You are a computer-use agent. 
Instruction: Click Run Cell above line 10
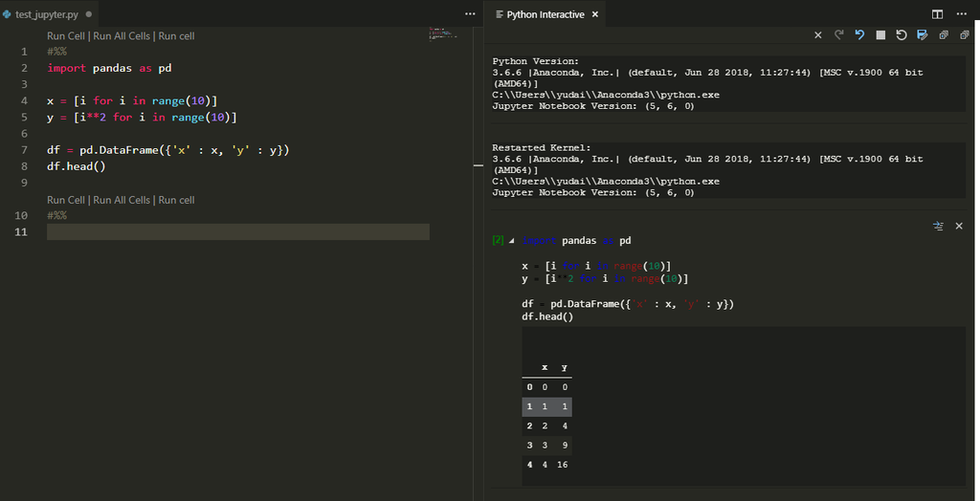pyautogui.click(x=66, y=200)
